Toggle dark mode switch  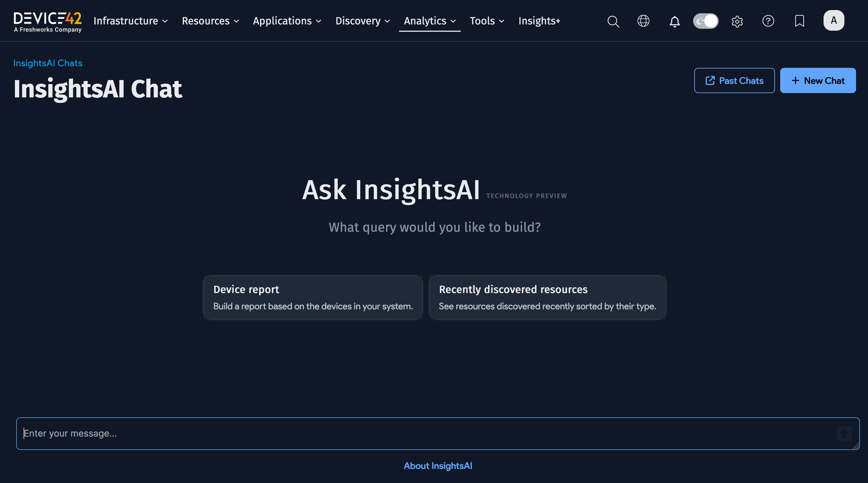click(x=706, y=21)
